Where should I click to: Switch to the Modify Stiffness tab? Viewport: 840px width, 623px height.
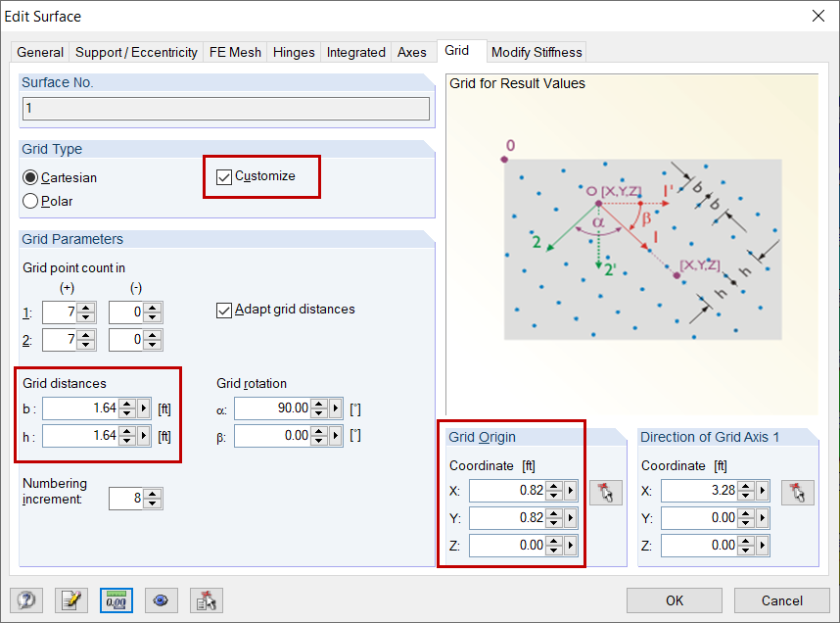pyautogui.click(x=537, y=52)
